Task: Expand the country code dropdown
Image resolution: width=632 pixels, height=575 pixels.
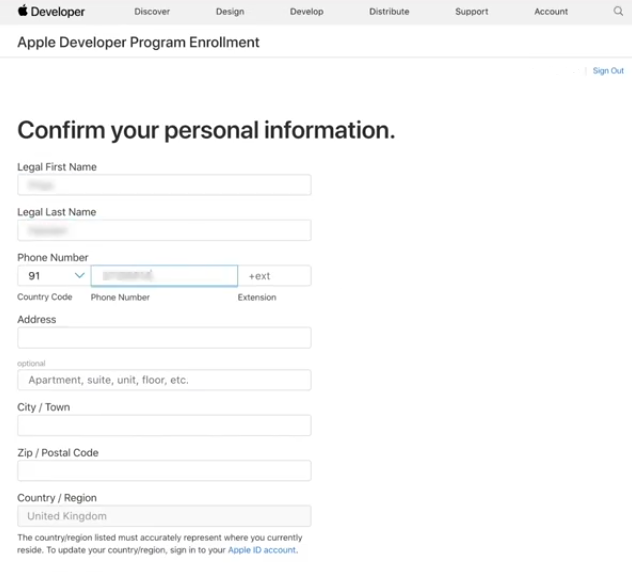Action: [54, 275]
